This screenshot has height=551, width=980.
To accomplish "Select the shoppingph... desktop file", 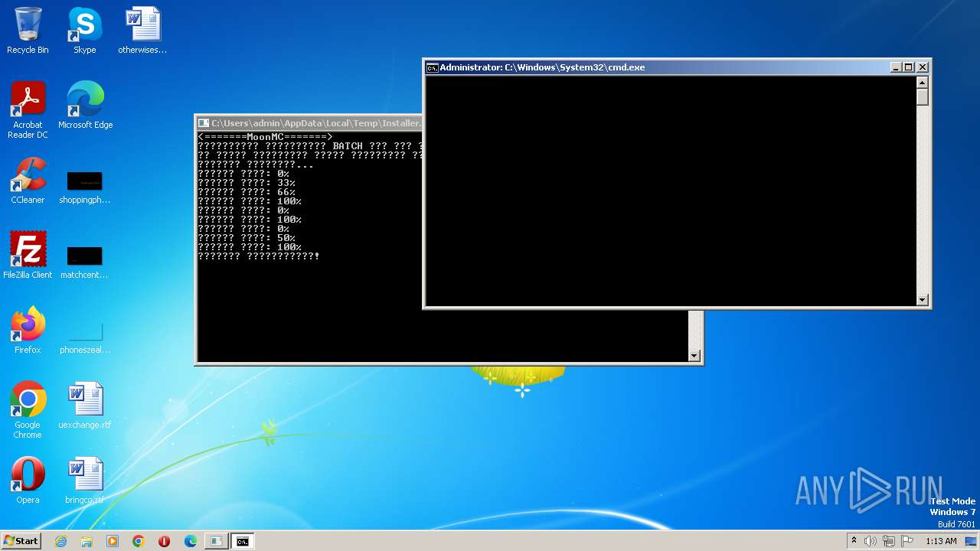I will (x=84, y=187).
